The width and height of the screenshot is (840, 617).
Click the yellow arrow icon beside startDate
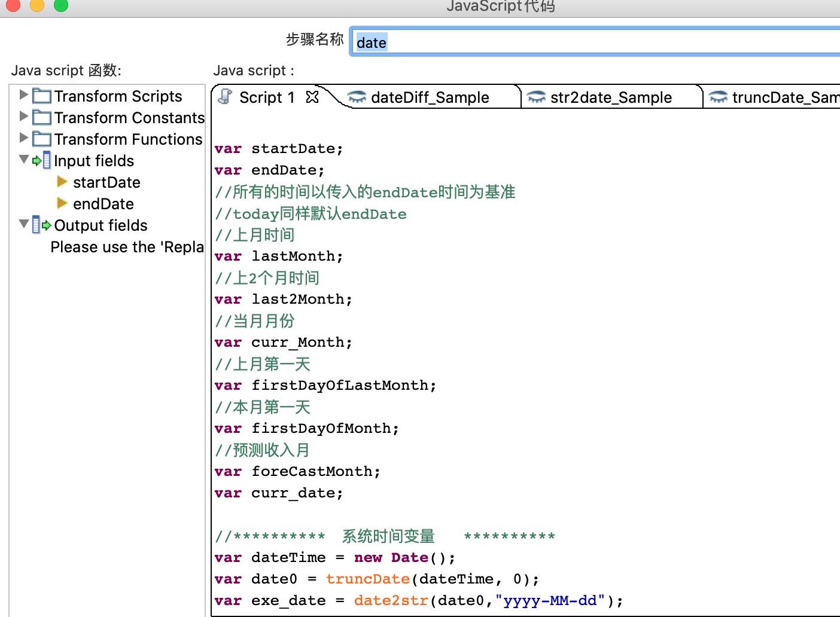point(62,182)
